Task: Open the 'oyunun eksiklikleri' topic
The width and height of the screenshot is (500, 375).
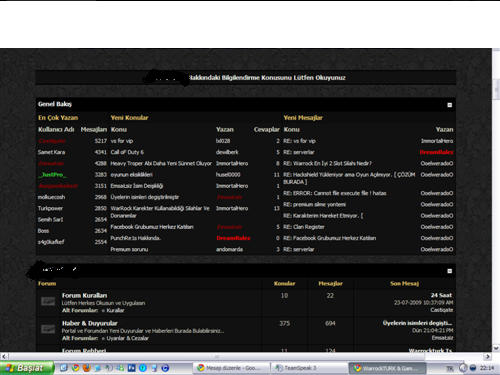Action: click(131, 175)
